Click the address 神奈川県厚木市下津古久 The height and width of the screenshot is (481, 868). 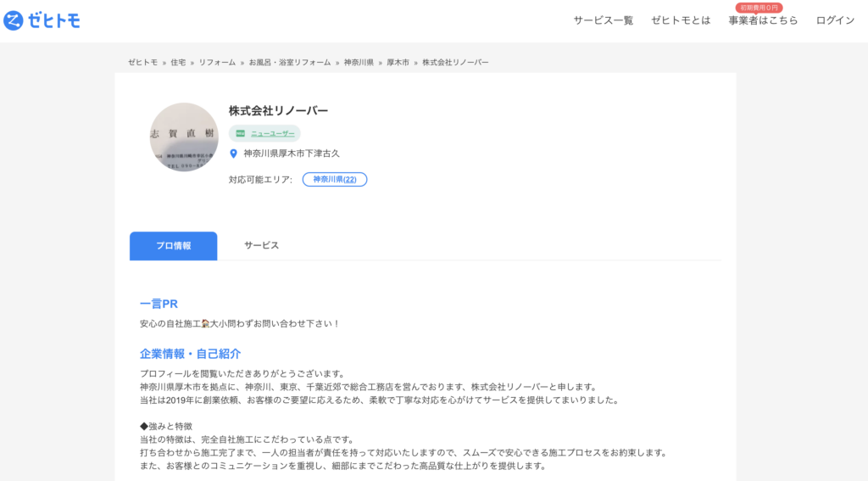(292, 154)
